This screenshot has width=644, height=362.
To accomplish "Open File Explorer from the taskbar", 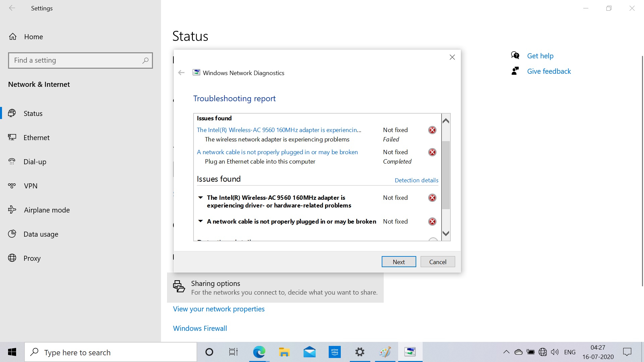I will point(284,352).
